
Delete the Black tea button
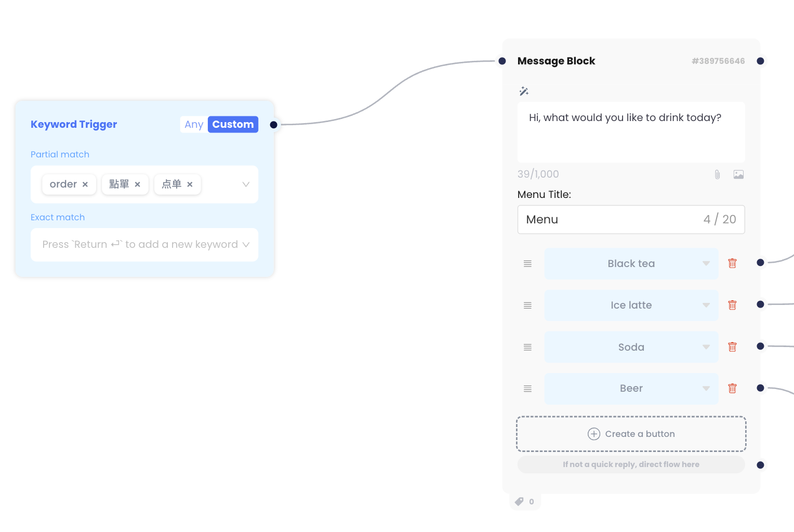[732, 263]
